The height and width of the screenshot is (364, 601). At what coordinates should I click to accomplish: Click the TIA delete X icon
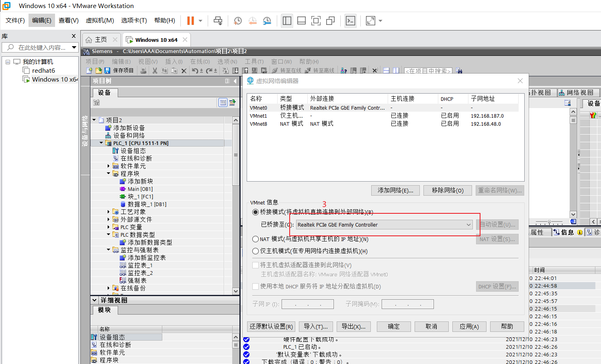[x=184, y=71]
